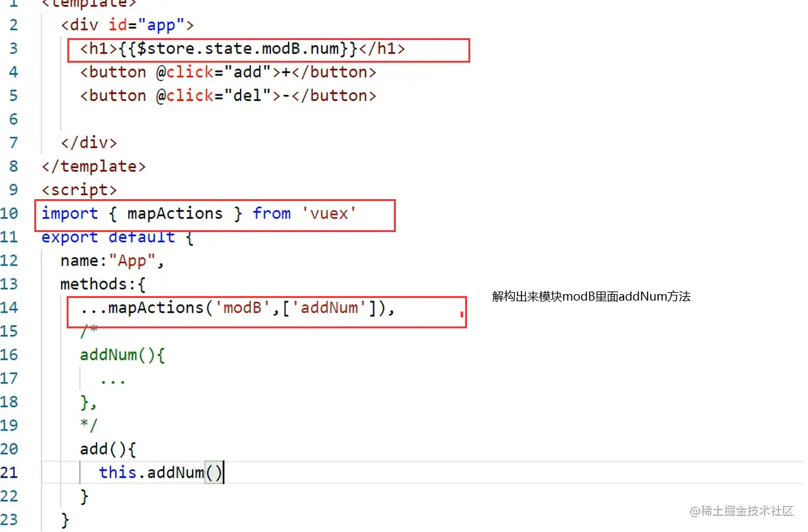Click the commented addNum(){ line
Viewport: 808px width, 532px height.
coord(122,354)
